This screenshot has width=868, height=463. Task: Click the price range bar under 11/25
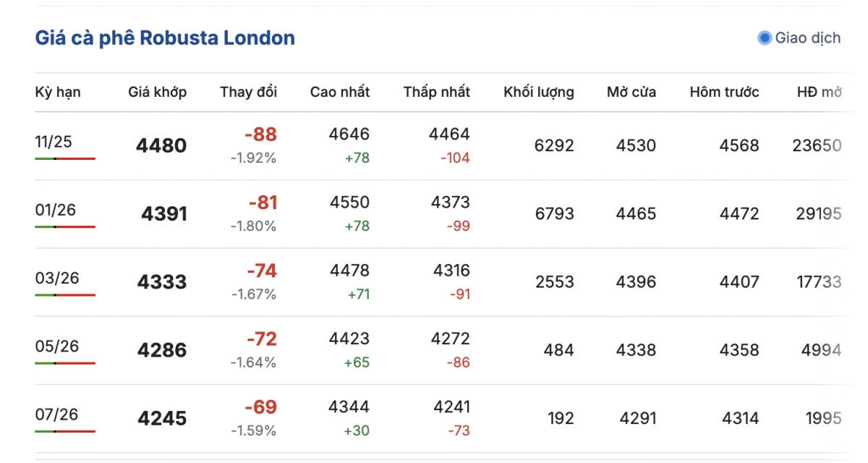tap(65, 158)
